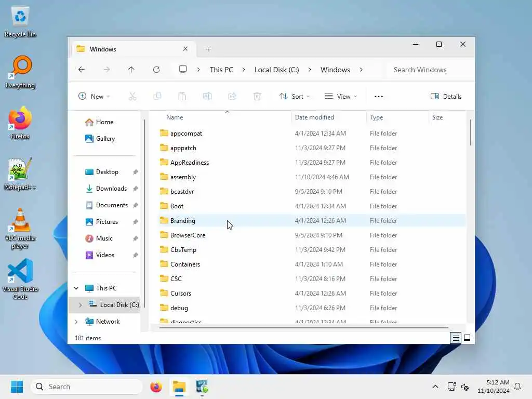532x399 pixels.
Task: Click Local Disk (C:) breadcrumb
Action: [x=277, y=70]
